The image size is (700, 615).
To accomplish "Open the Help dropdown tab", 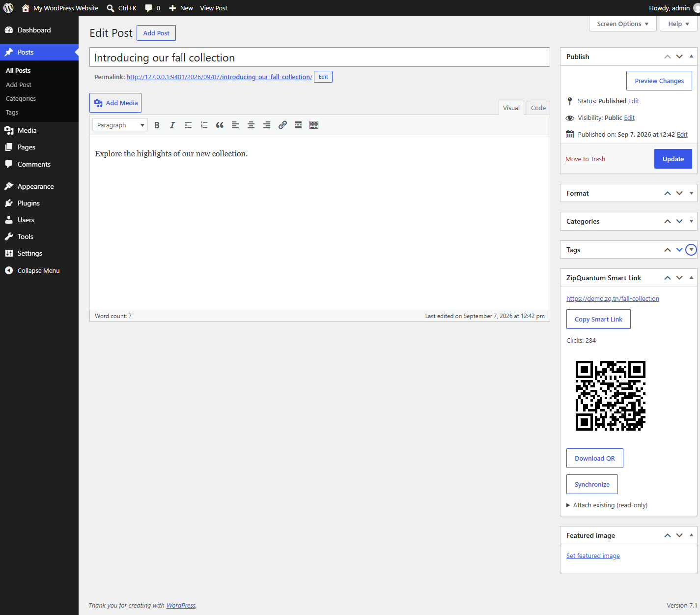I will pyautogui.click(x=678, y=24).
